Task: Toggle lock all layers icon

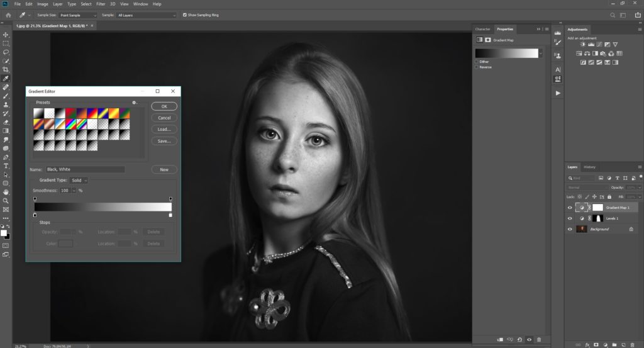Action: point(609,197)
